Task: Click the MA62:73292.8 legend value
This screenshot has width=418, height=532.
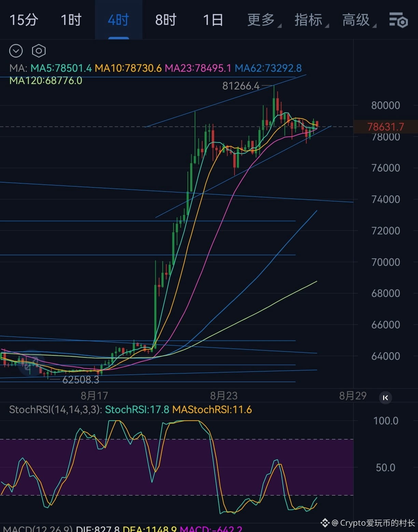Action: click(268, 68)
